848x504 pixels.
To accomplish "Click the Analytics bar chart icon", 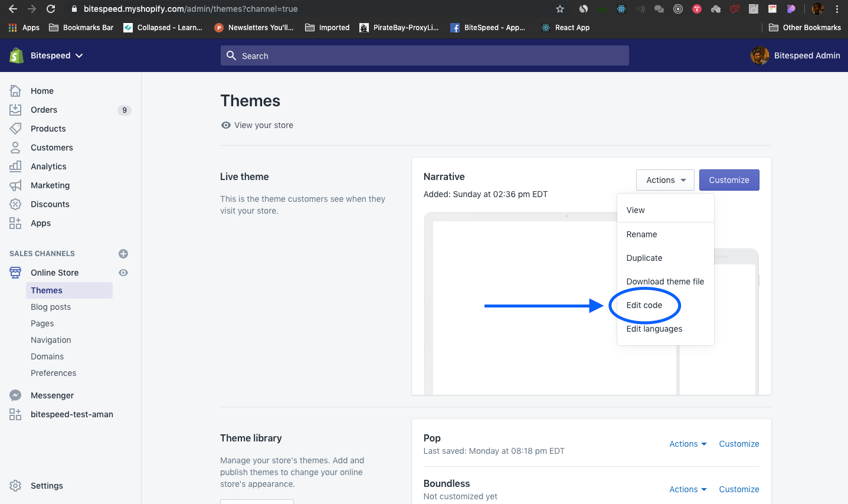I will pyautogui.click(x=15, y=166).
